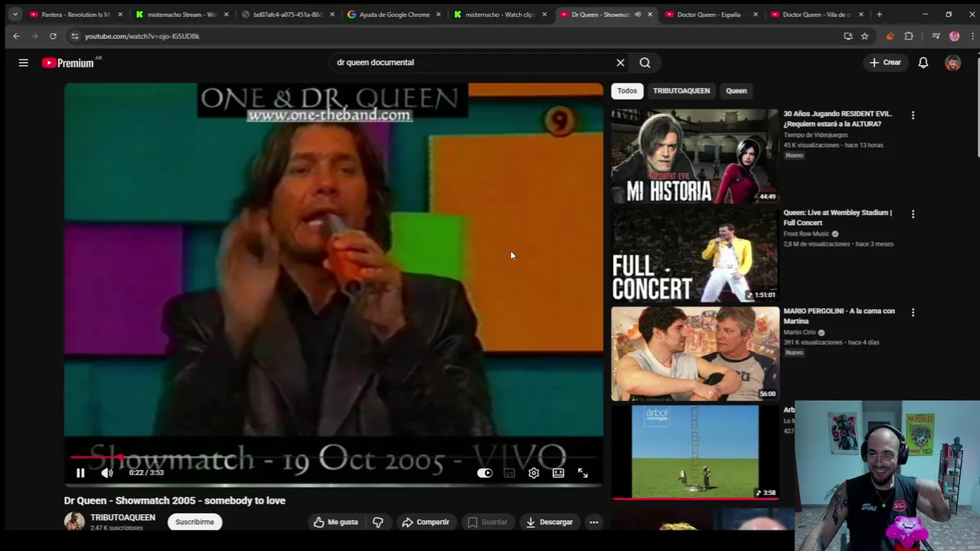
Task: Mute the video volume
Action: pos(107,473)
